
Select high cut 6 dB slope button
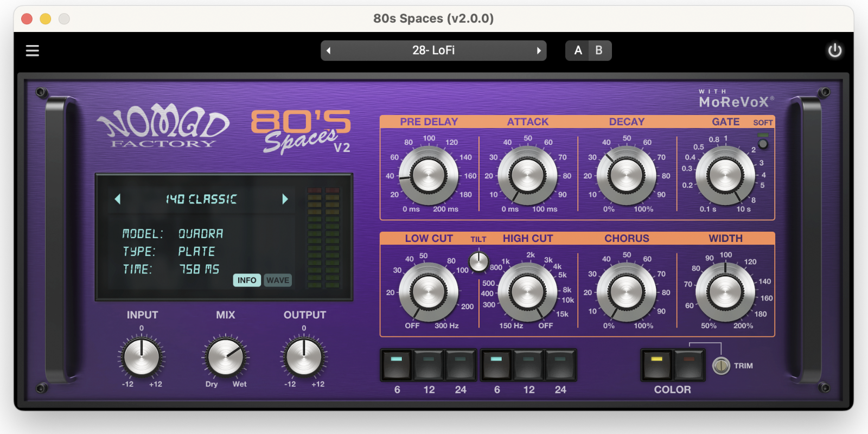(x=497, y=365)
